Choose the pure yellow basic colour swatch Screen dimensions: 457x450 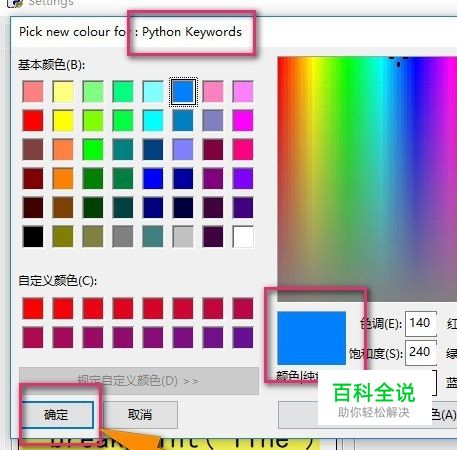pyautogui.click(x=63, y=120)
